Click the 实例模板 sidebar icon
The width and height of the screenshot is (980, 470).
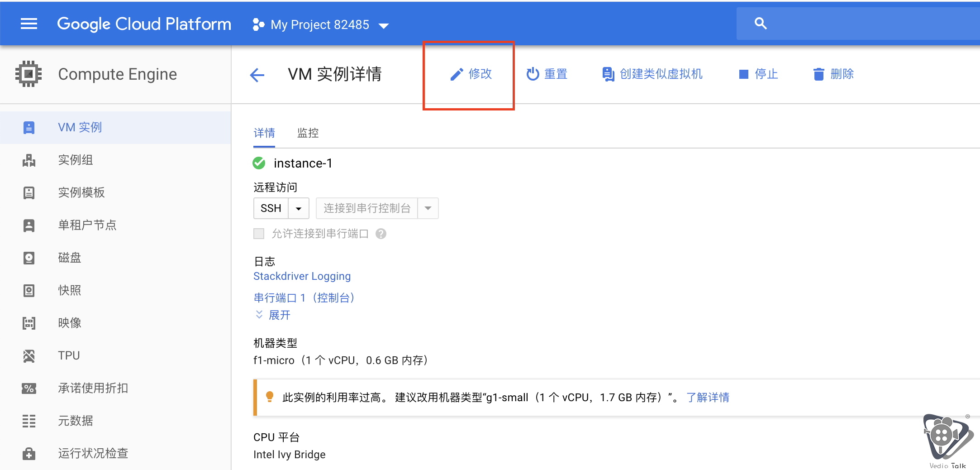(x=29, y=193)
